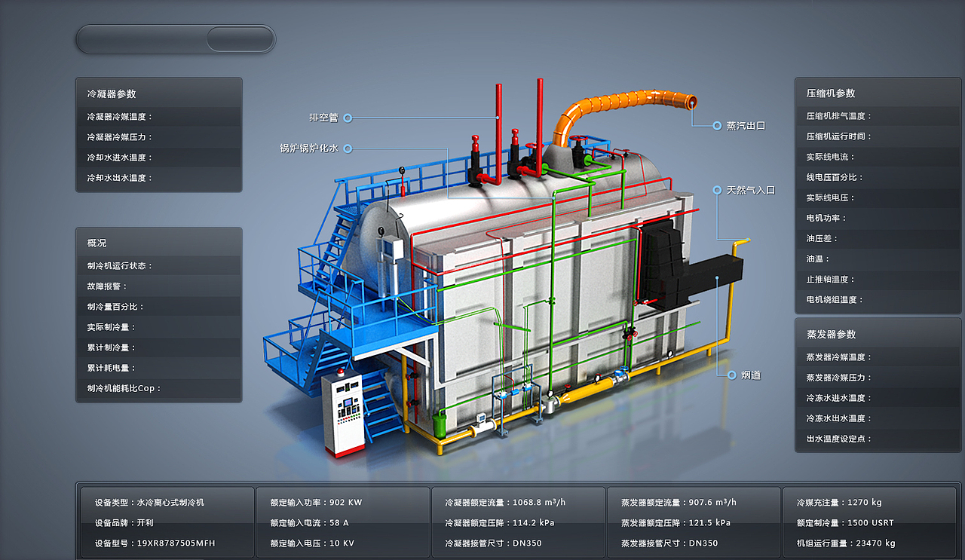
Task: Click the 冷凝器额定流量 1068.8 m³/h entry
Action: pyautogui.click(x=505, y=502)
